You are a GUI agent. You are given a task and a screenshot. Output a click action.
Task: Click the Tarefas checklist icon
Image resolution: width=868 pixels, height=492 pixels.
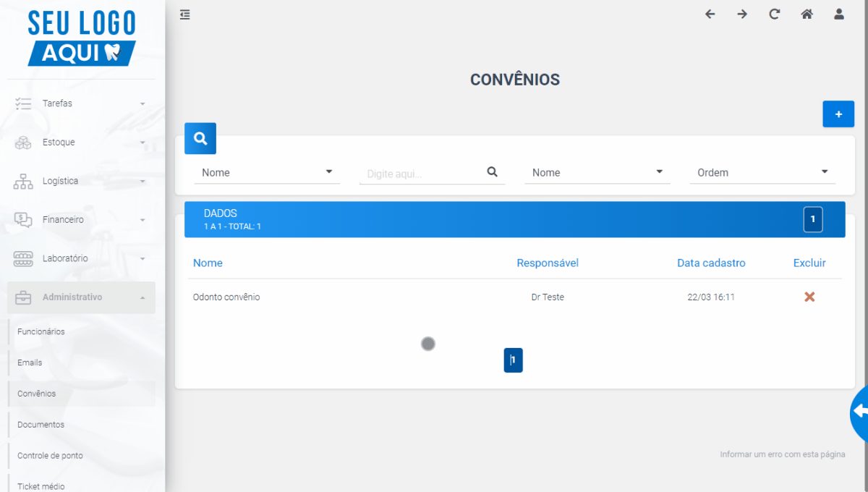pyautogui.click(x=23, y=103)
